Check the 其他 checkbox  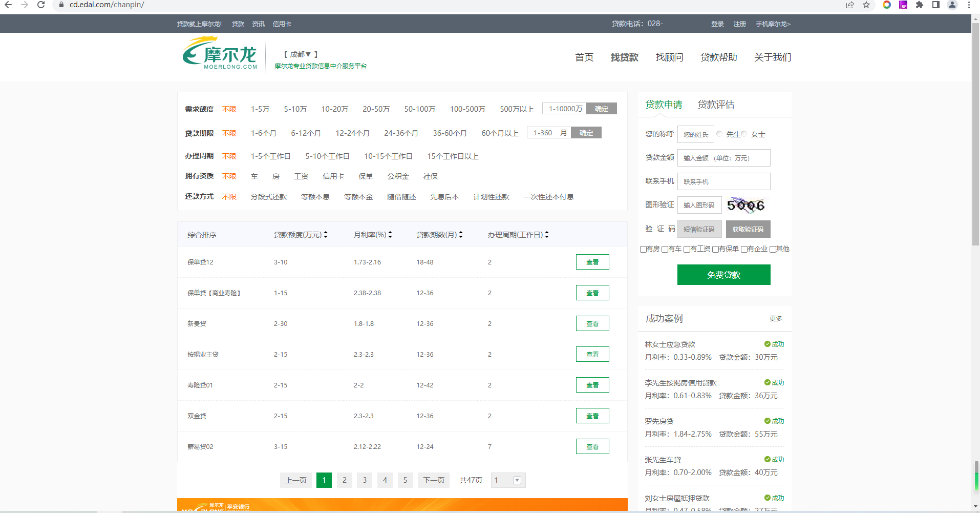[x=773, y=249]
